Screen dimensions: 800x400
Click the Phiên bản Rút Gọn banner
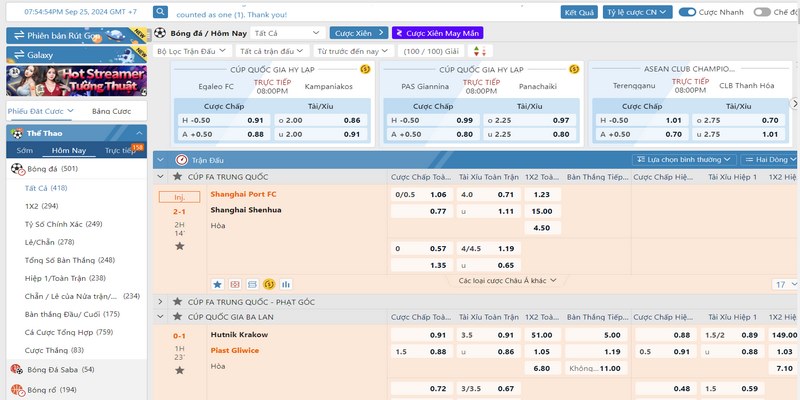[x=77, y=35]
